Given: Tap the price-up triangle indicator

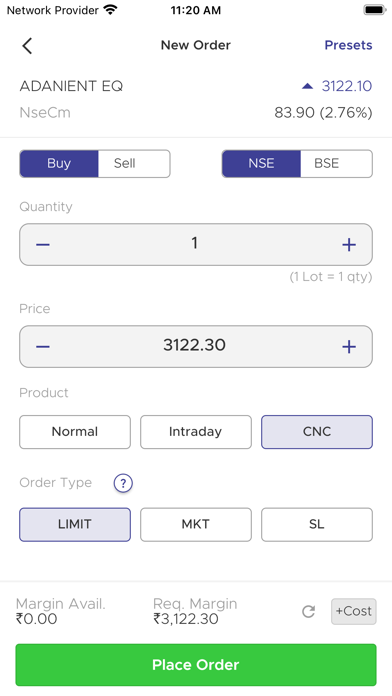Looking at the screenshot, I should tap(307, 86).
